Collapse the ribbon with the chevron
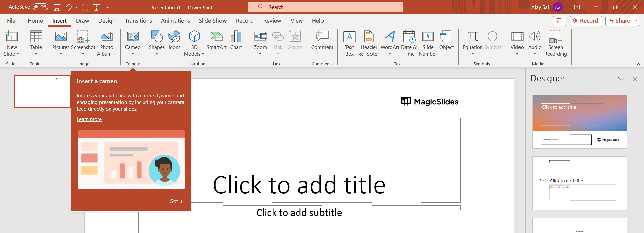 638,64
